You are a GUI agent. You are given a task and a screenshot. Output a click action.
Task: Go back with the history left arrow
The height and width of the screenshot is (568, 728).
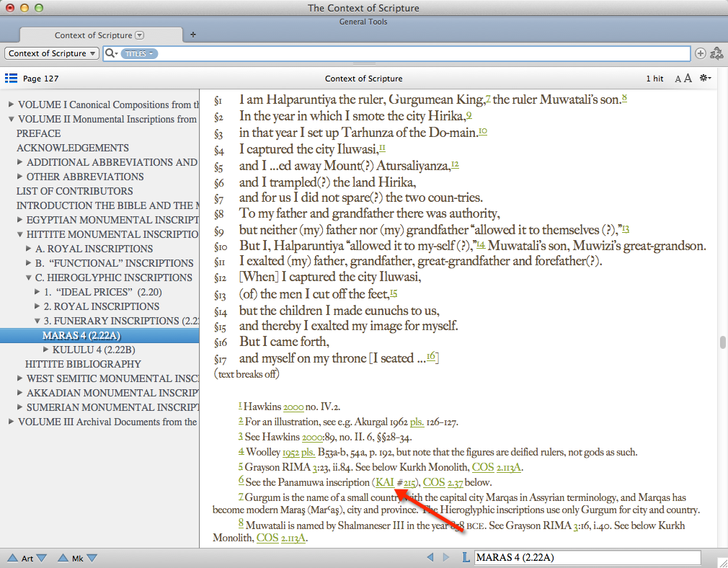(x=430, y=557)
